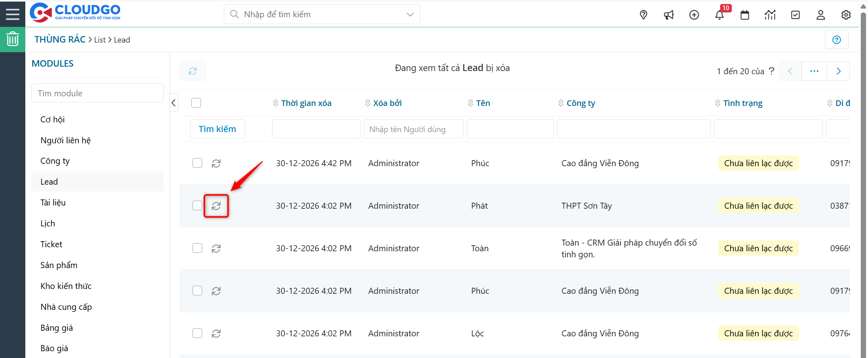This screenshot has height=358, width=868.
Task: Click the megaphone announcements icon
Action: point(669,15)
